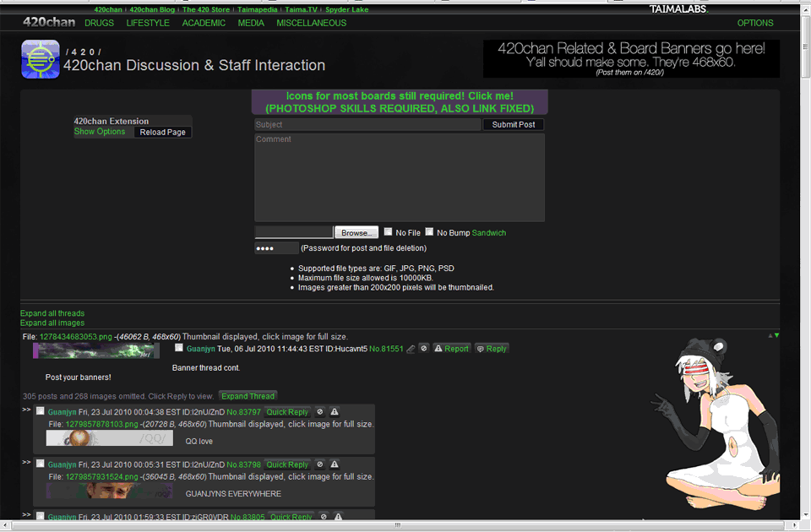Screen dimensions: 811x532
Task: Open the Taimapedia link
Action: coord(257,9)
